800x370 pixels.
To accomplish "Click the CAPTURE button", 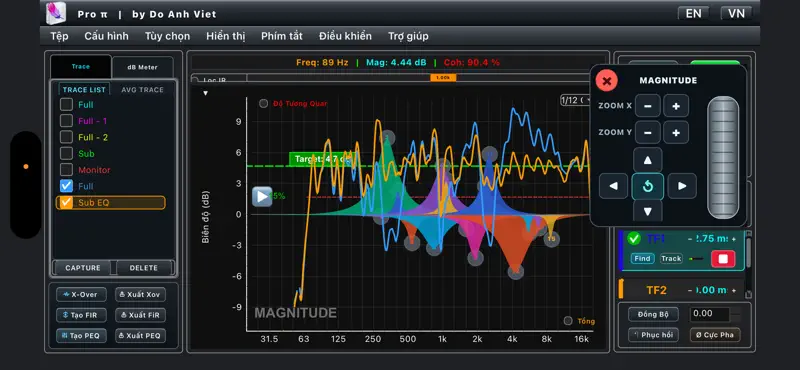I will click(83, 268).
